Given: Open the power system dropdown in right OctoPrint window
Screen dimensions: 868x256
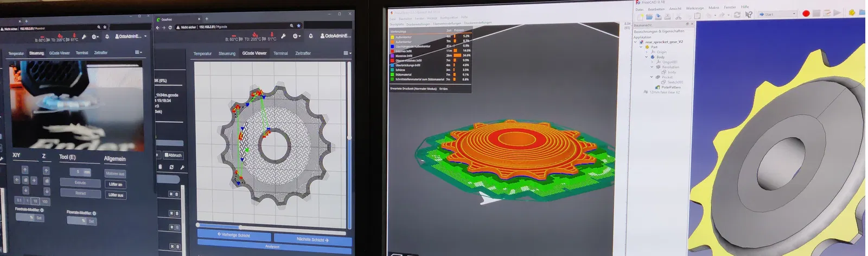Looking at the screenshot, I should (x=297, y=36).
